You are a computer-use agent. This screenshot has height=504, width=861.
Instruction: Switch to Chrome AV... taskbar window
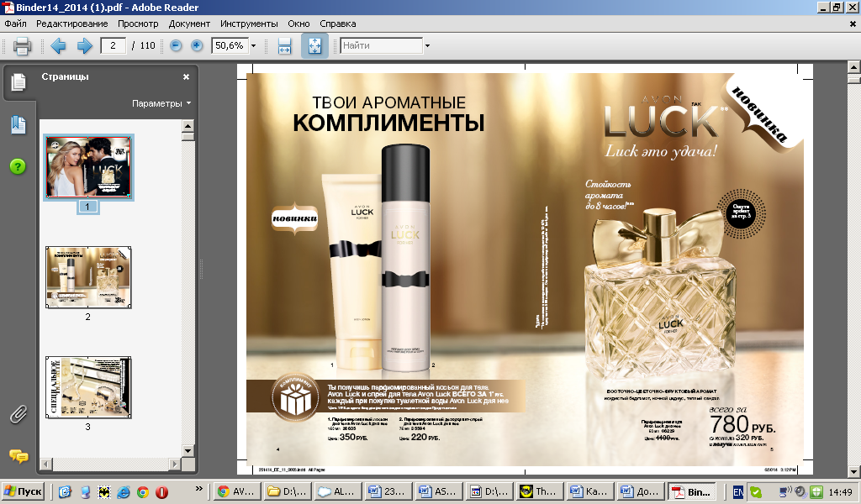(x=237, y=491)
